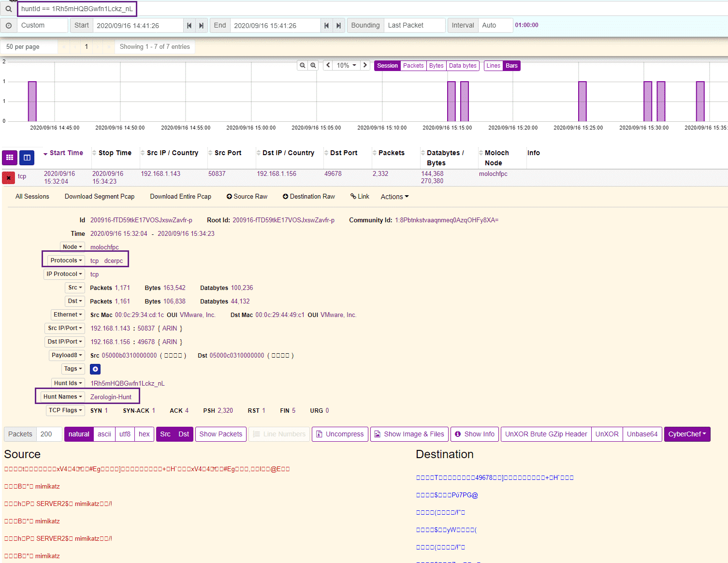Click the zoom in graph icon
728x563 pixels.
[x=313, y=65]
